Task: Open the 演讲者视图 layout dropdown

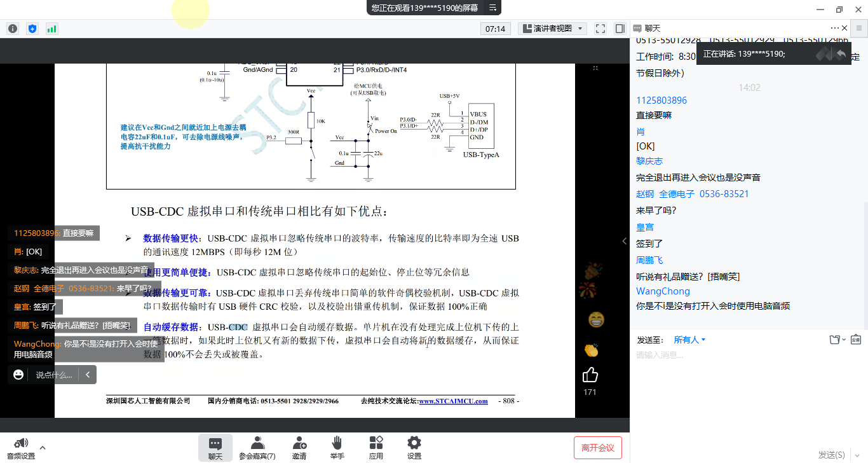Action: [551, 29]
